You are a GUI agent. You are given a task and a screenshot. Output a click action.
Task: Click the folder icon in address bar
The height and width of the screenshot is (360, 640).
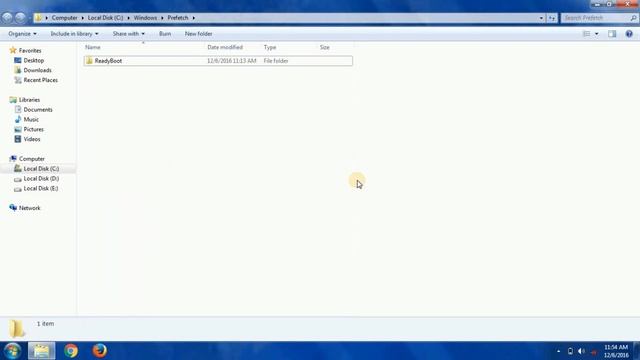pyautogui.click(x=38, y=18)
